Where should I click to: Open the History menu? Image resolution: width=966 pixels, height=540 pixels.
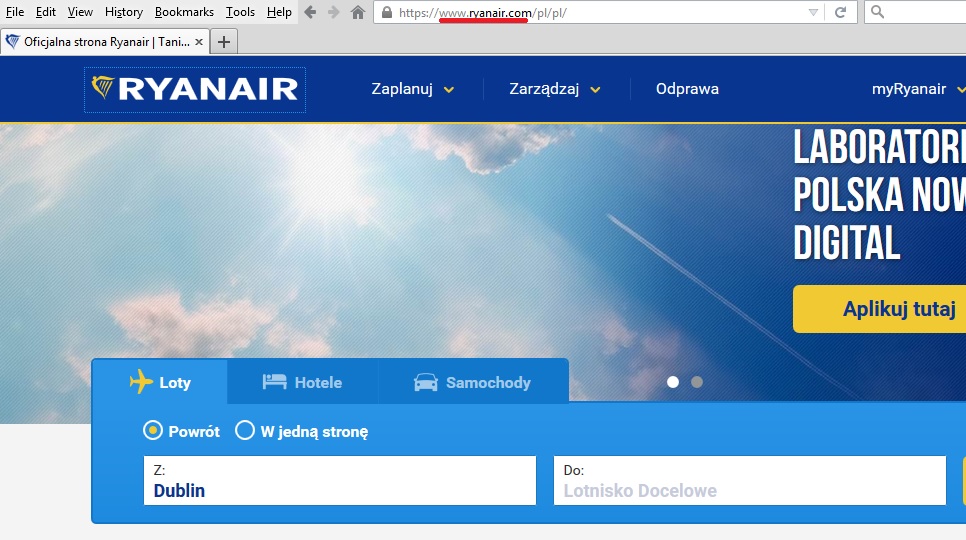(x=124, y=12)
